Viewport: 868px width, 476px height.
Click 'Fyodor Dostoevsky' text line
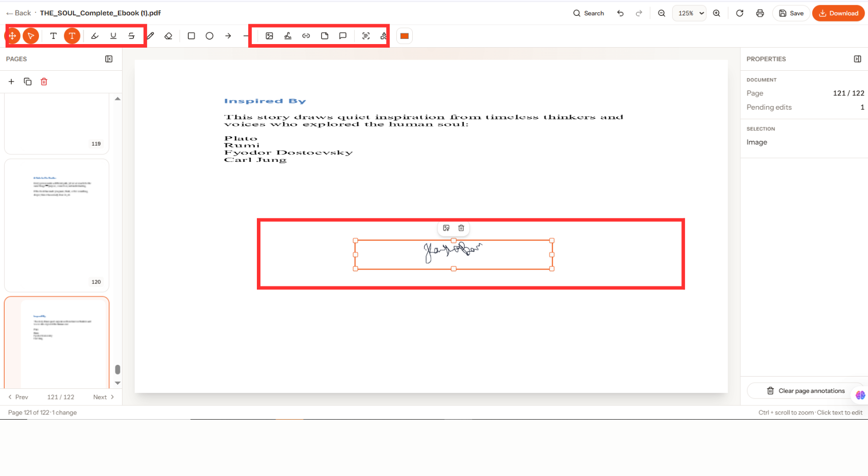point(288,153)
